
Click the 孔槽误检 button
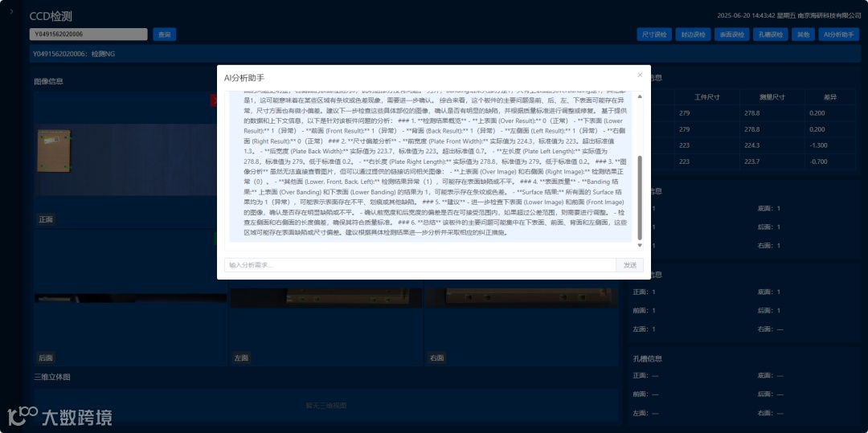tap(771, 35)
